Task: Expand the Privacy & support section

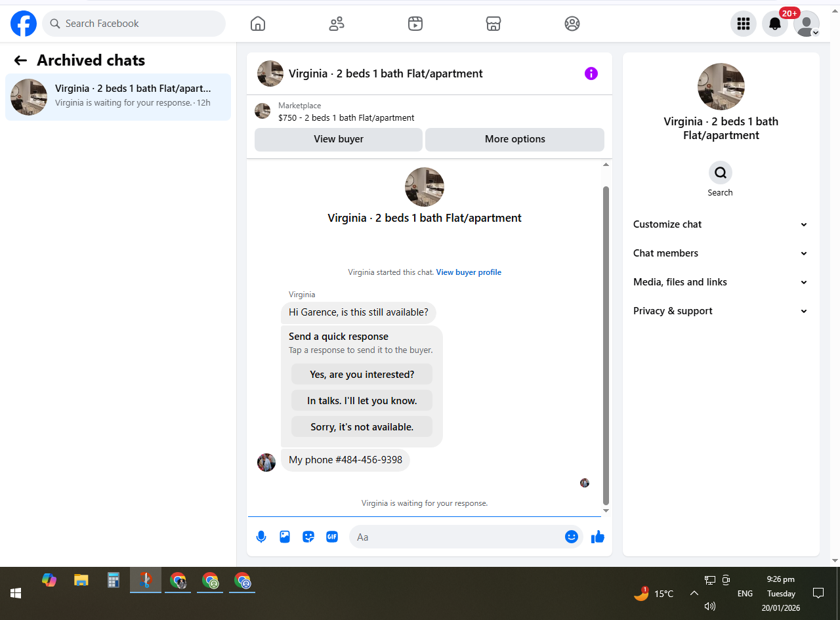Action: pyautogui.click(x=721, y=311)
